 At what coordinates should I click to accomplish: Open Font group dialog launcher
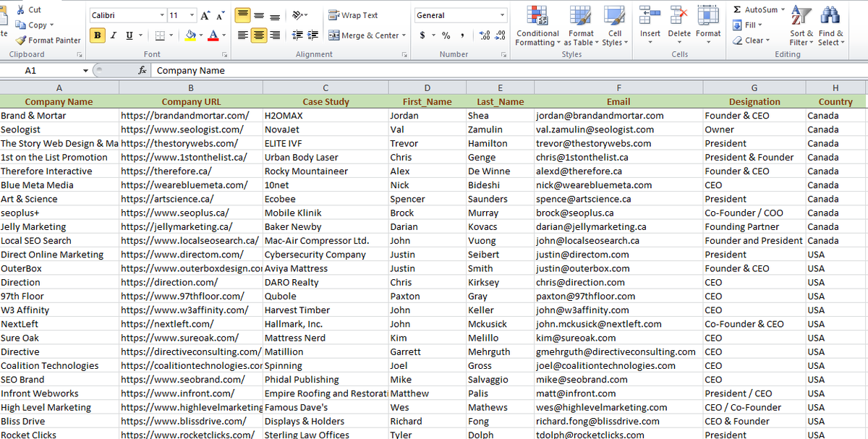click(224, 55)
